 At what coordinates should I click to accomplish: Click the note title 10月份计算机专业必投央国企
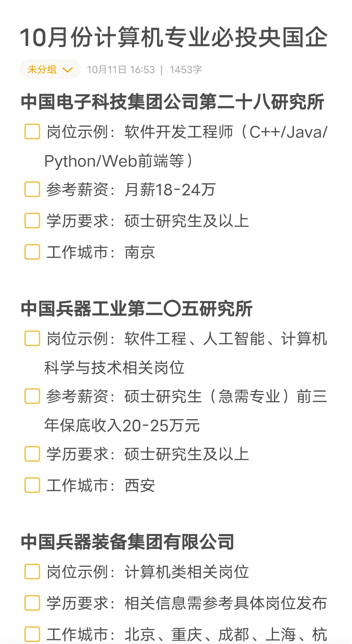pyautogui.click(x=173, y=37)
